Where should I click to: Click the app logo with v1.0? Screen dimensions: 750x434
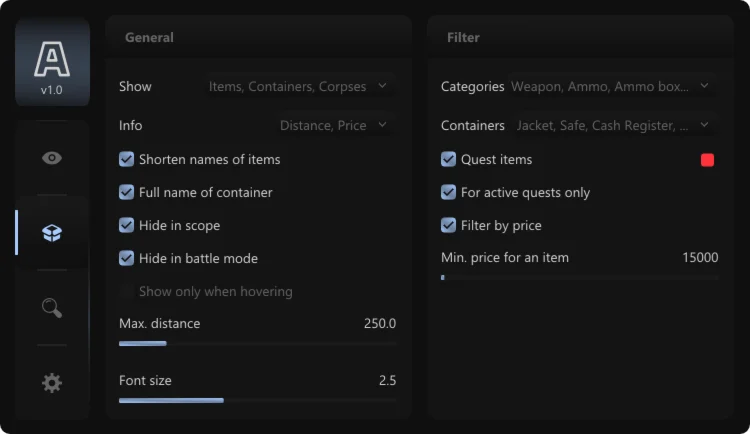tap(52, 62)
